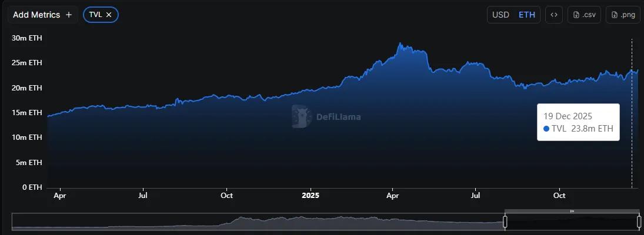Click the file icon on the .csv button
The image size is (644, 235).
[x=576, y=15]
